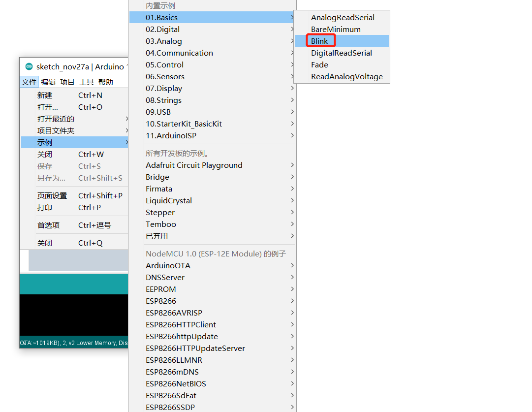Choose 关闭 Ctrl+Q to quit
Screen dimensions: 532x412
(75, 243)
